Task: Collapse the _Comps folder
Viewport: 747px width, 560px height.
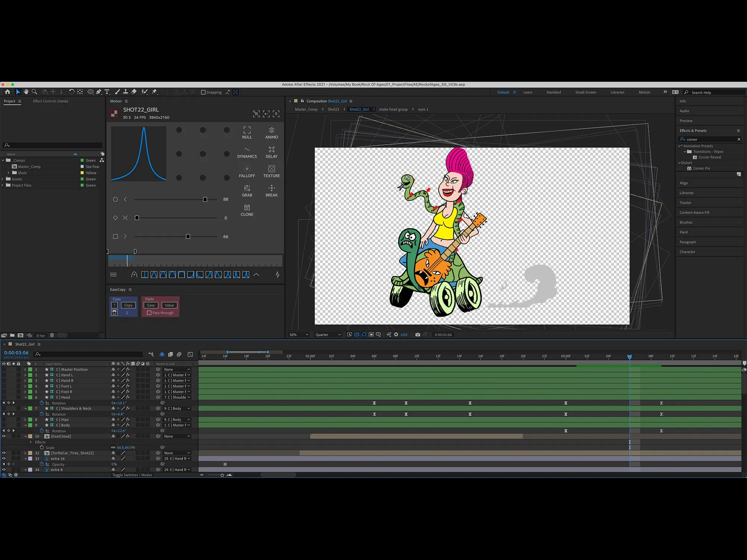Action: point(3,160)
